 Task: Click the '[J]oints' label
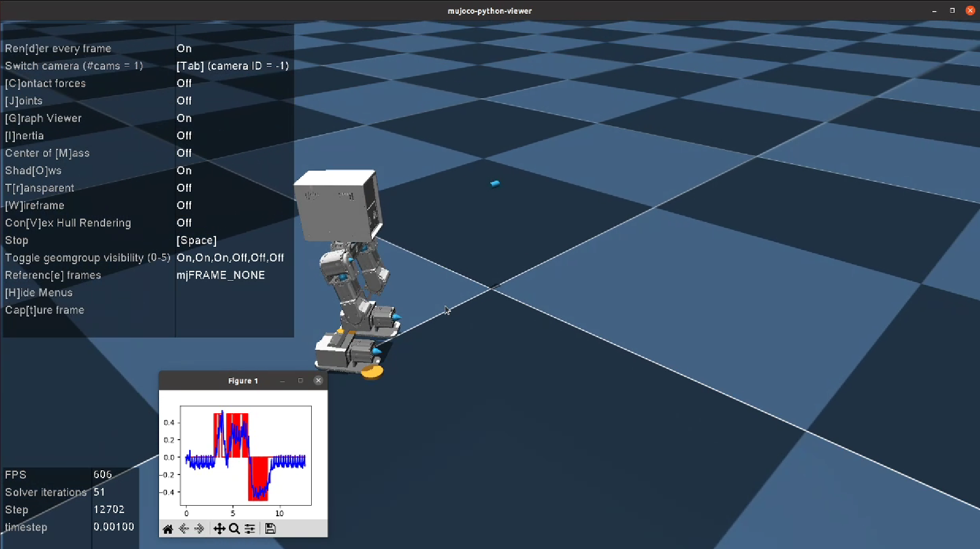point(24,101)
